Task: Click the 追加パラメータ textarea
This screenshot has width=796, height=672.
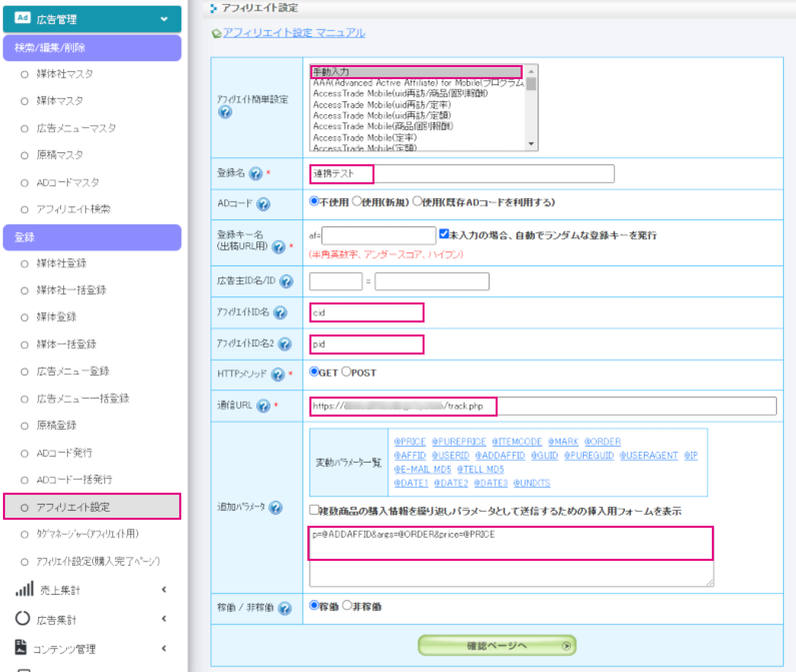Action: 511,556
